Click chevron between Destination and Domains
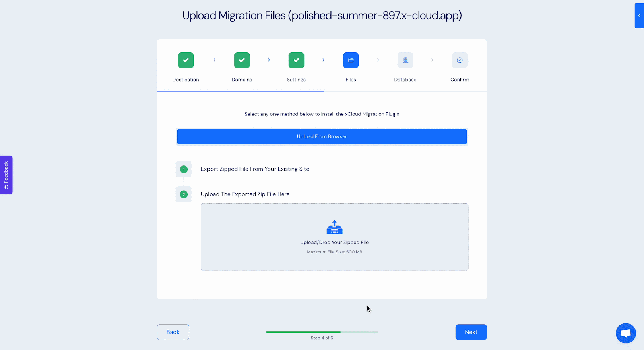The height and width of the screenshot is (350, 644). tap(215, 60)
